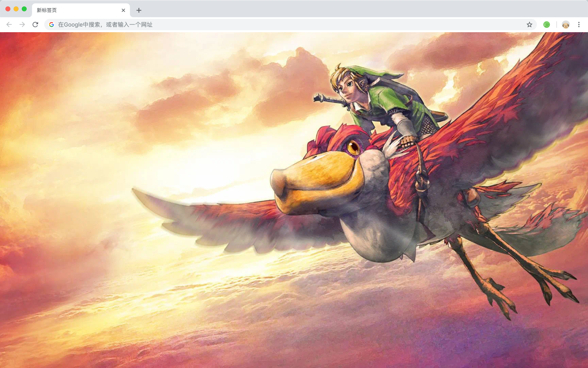
Task: Maximize the window using green button
Action: coord(24,9)
